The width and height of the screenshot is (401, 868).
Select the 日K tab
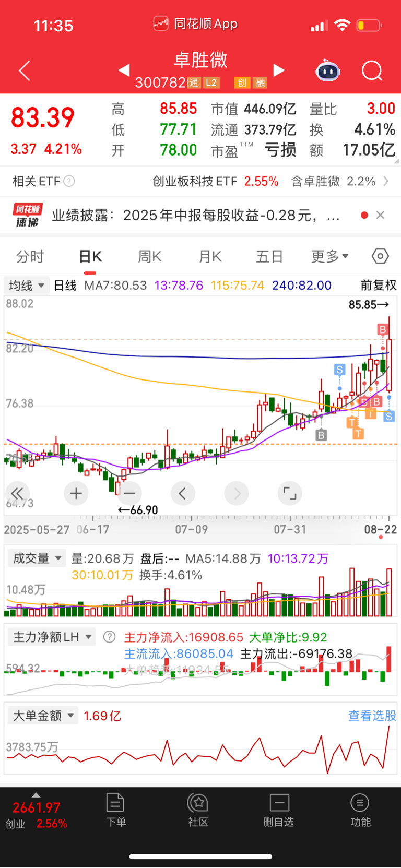[x=90, y=257]
